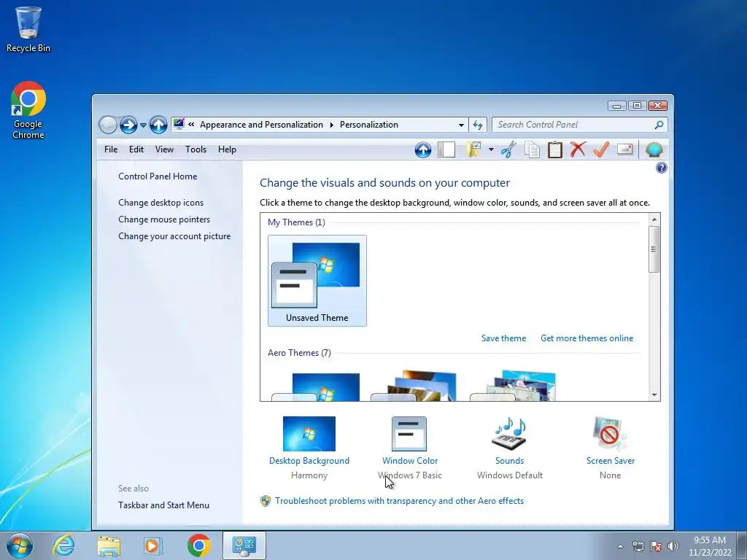Click the volume speaker tray icon

click(673, 546)
